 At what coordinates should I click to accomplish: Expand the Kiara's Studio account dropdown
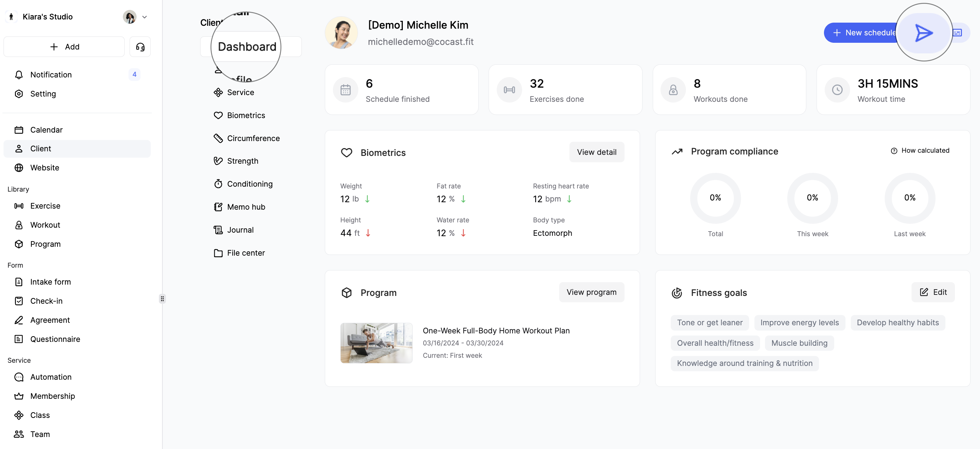(x=145, y=17)
